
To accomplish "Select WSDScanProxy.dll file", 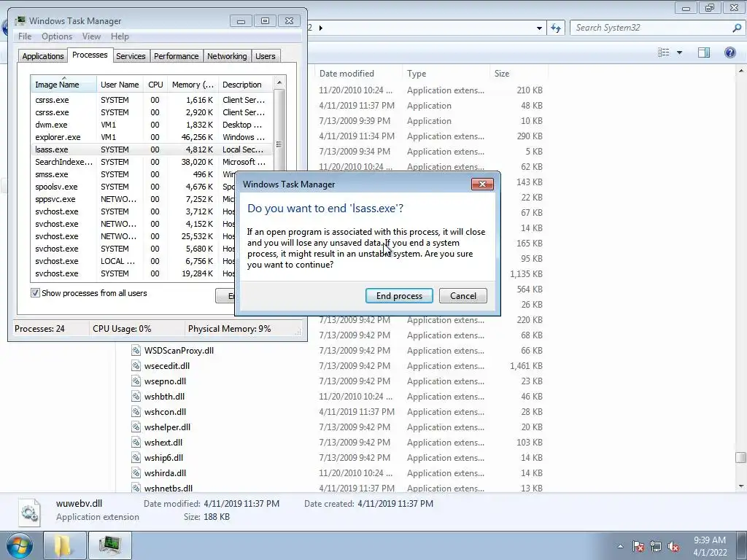I will pos(179,351).
